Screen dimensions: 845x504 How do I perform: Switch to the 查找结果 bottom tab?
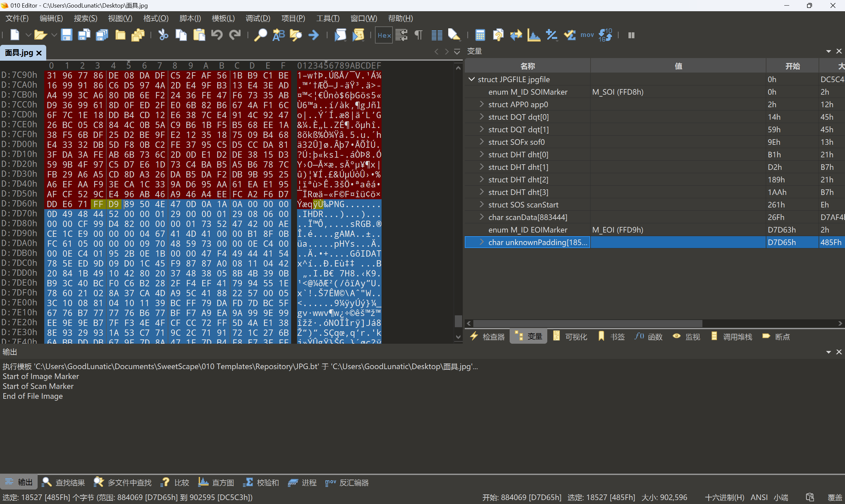(x=63, y=482)
